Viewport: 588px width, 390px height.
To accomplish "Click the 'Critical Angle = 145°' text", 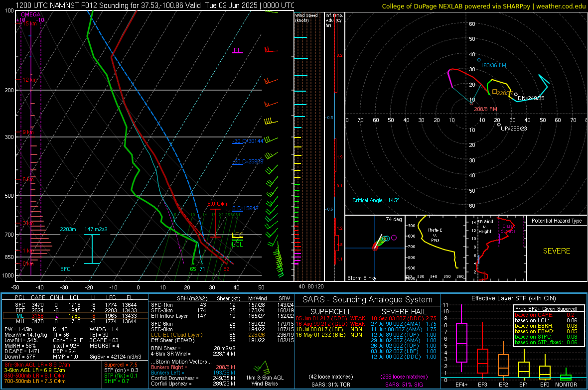I will point(376,200).
